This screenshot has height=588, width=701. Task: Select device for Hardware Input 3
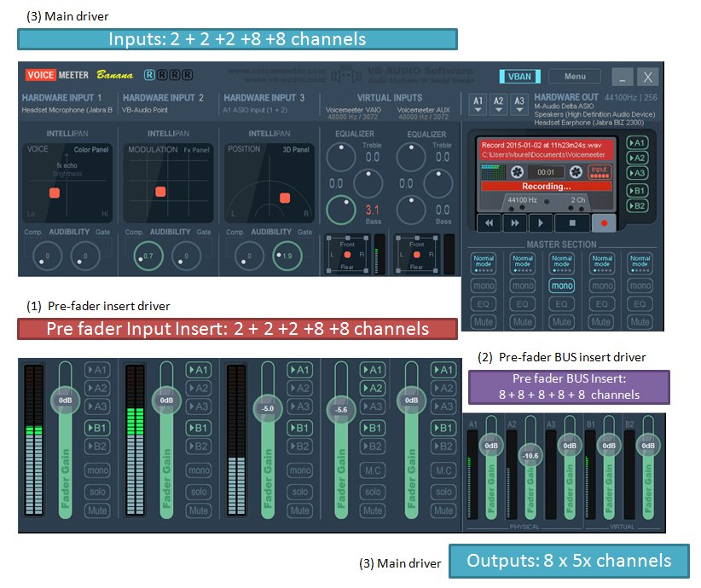[255, 110]
